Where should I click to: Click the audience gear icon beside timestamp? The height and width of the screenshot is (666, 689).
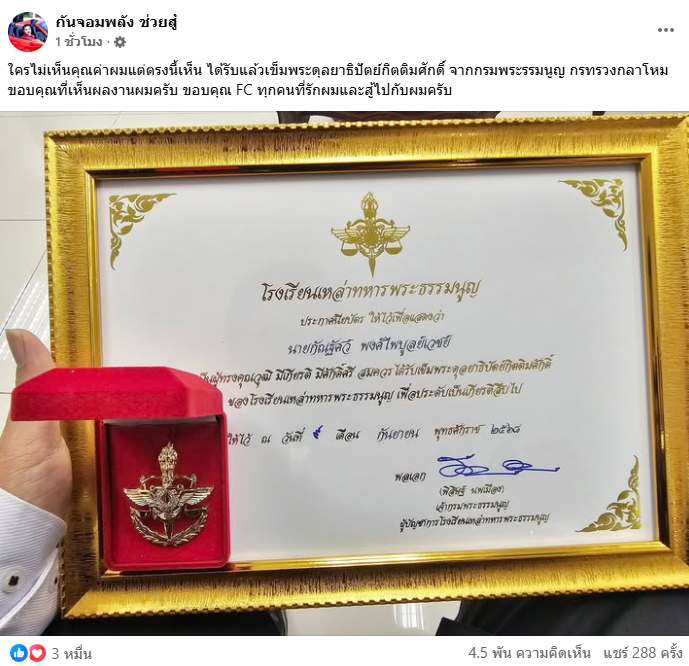coord(120,42)
